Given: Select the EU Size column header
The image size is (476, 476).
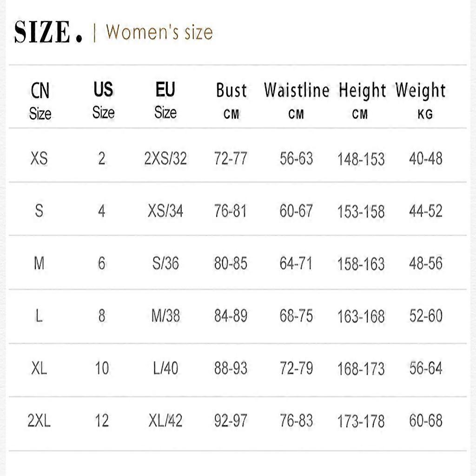Looking at the screenshot, I should (165, 100).
